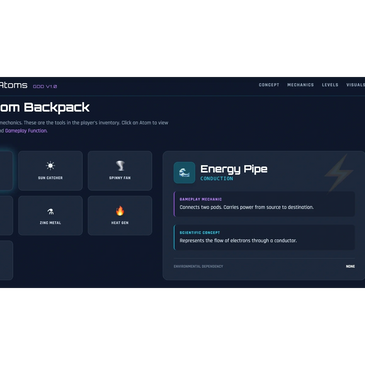Screen dimensions: 365x365
Task: Click the tornado icon on Spinny Fan
Action: 120,166
